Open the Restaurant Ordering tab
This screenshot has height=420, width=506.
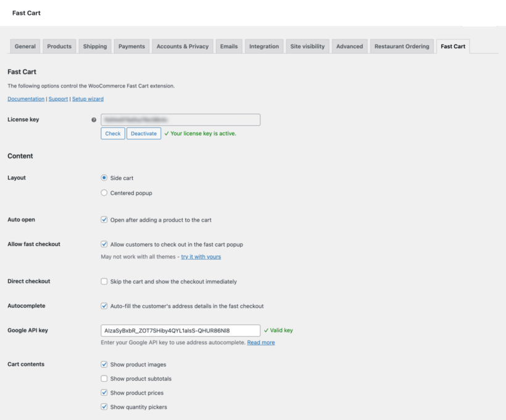pos(402,46)
